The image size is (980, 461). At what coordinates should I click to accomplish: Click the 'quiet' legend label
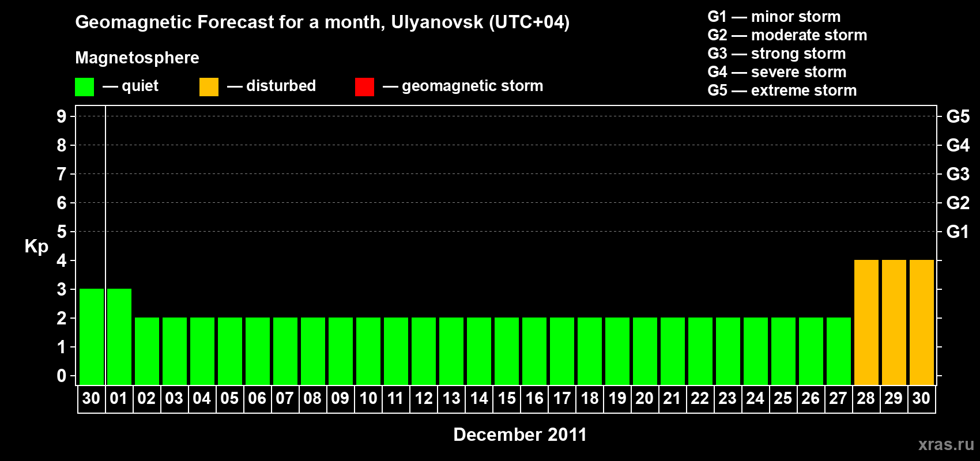[x=140, y=86]
